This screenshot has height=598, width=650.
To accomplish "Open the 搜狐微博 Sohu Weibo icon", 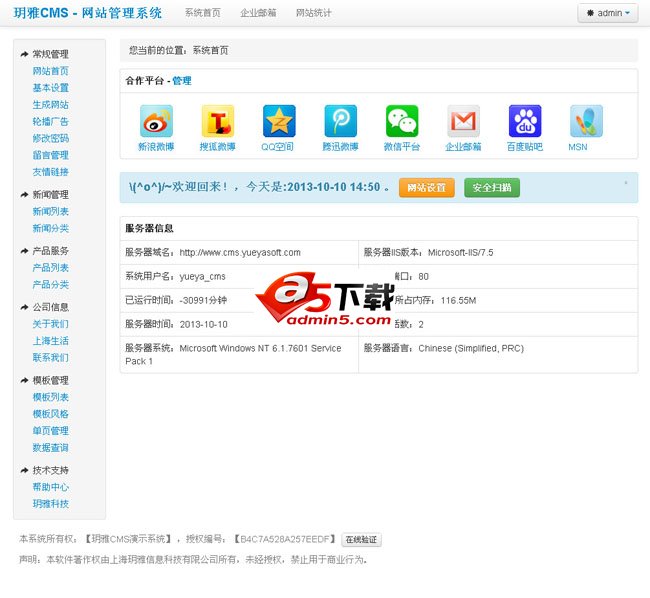I will (x=218, y=121).
